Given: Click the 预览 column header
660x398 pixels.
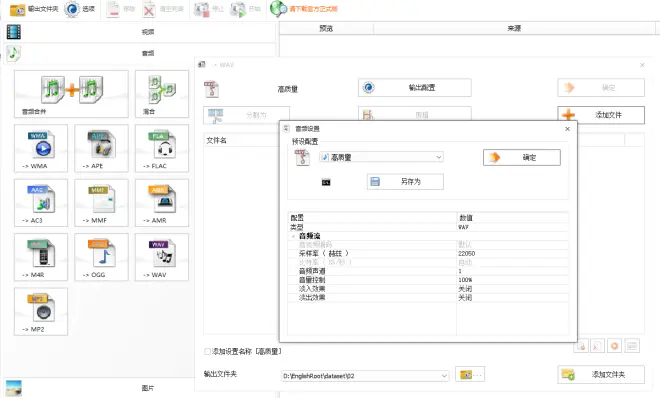Looking at the screenshot, I should [x=326, y=28].
